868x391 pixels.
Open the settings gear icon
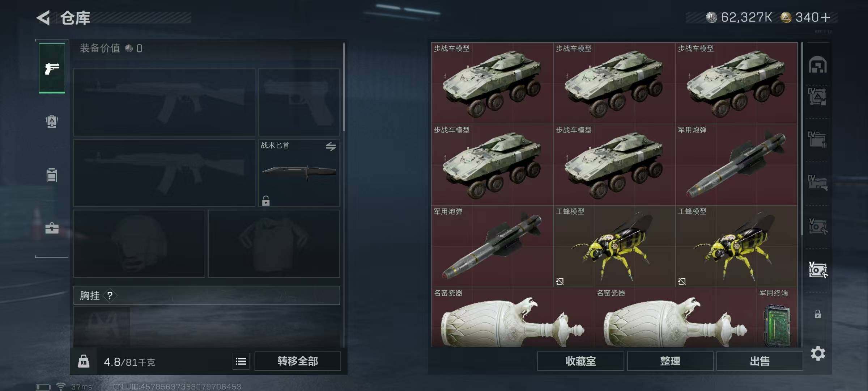tap(818, 353)
